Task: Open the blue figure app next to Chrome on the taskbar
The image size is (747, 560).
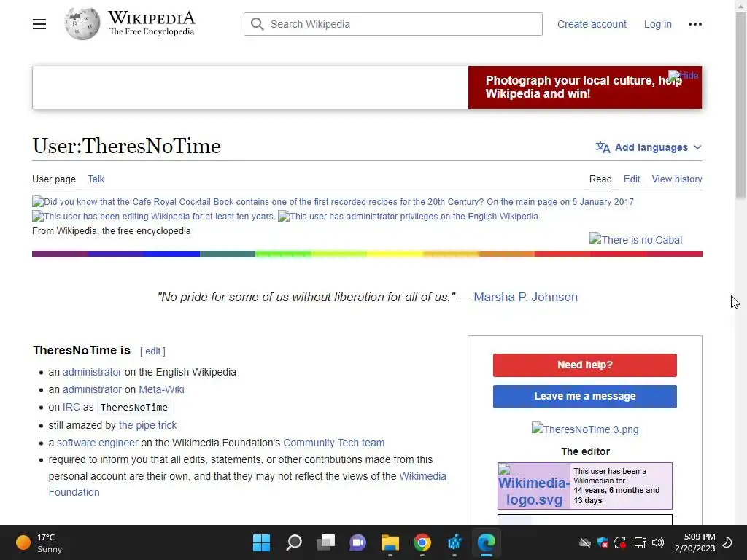Action: 454,542
